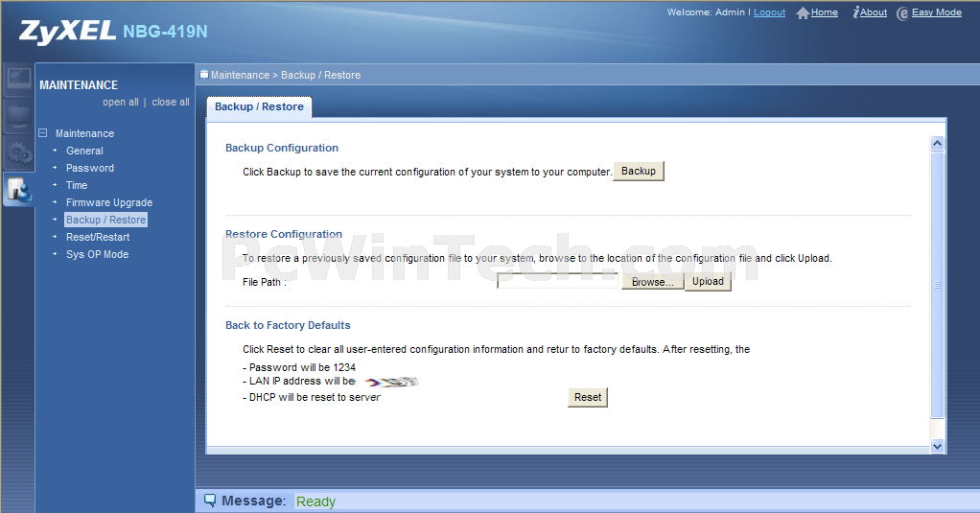Click the Home house icon
Viewport: 980px width, 513px height.
(803, 13)
